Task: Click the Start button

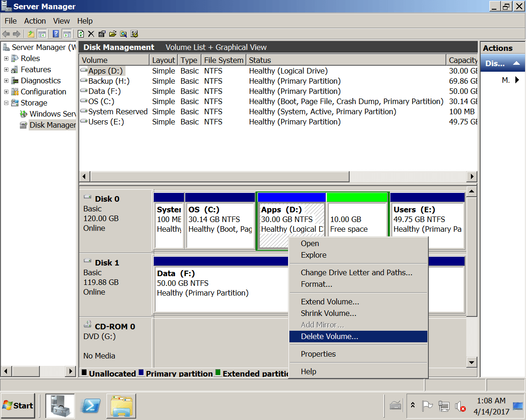Action: (x=18, y=406)
